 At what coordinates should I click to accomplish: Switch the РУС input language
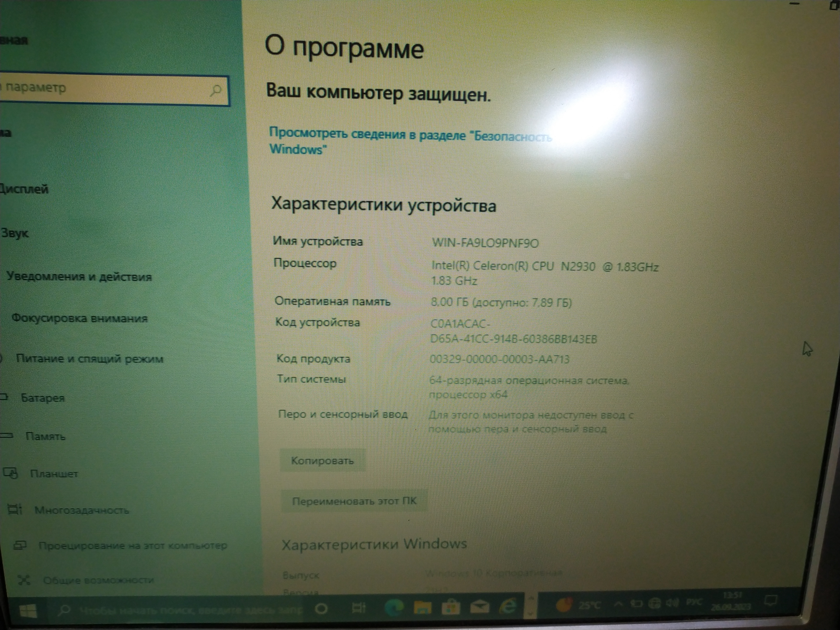tap(694, 602)
